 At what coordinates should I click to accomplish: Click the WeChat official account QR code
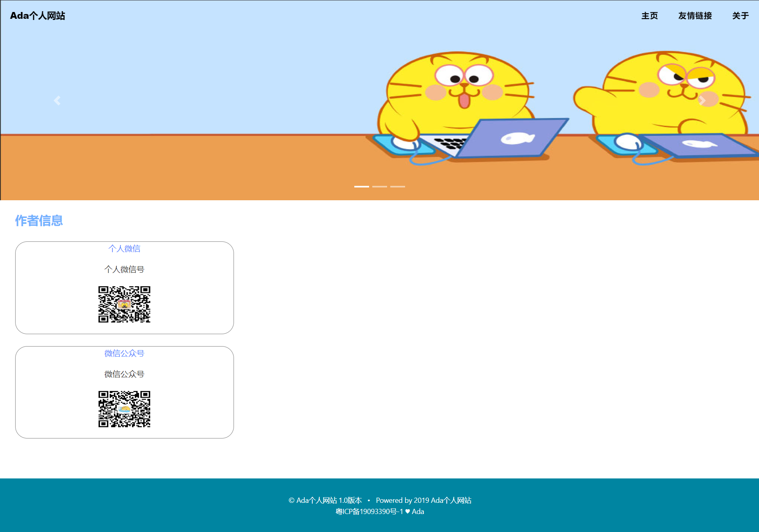click(x=124, y=409)
